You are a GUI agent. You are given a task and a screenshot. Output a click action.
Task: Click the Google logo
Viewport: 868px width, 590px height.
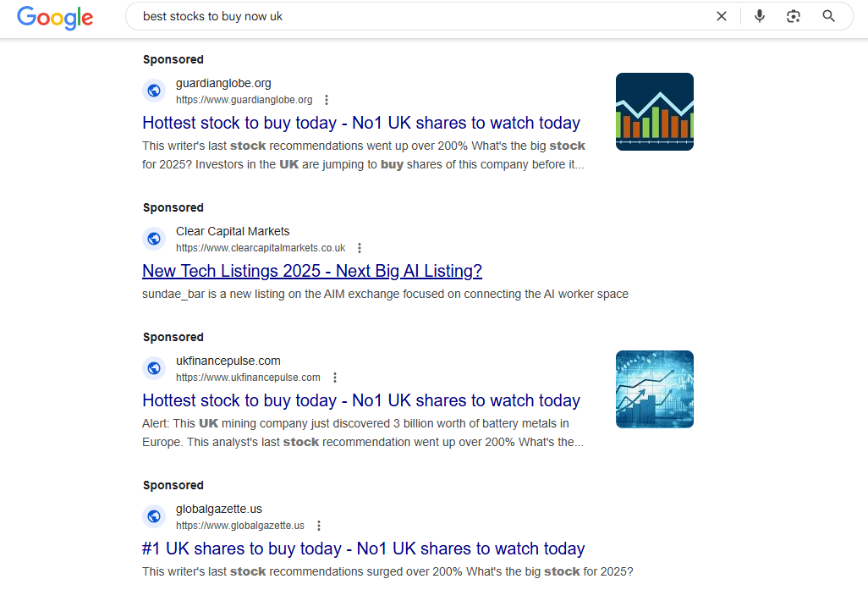click(55, 18)
